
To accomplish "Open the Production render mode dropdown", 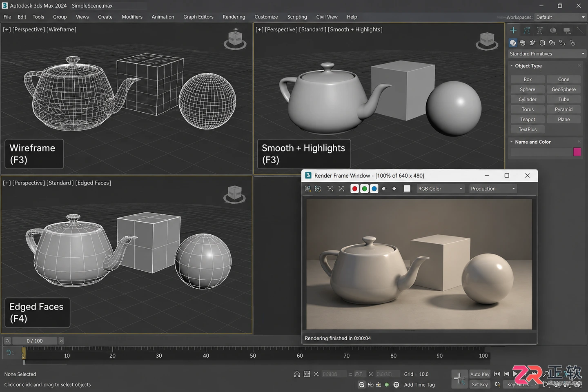I will [x=493, y=189].
